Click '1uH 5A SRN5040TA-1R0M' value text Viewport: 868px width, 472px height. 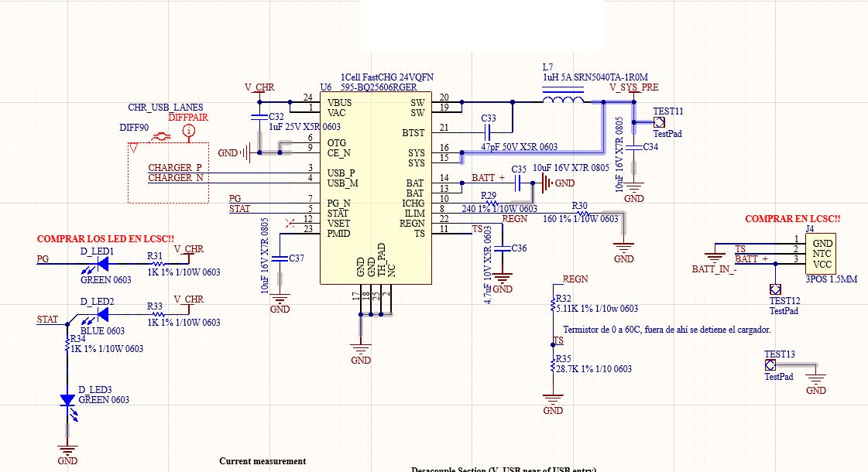595,77
